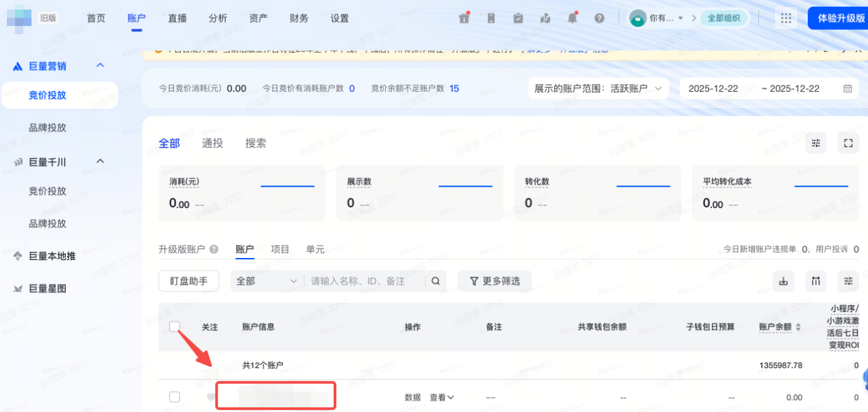Click the 盯盘助手 button
The width and height of the screenshot is (868, 412).
tap(188, 281)
